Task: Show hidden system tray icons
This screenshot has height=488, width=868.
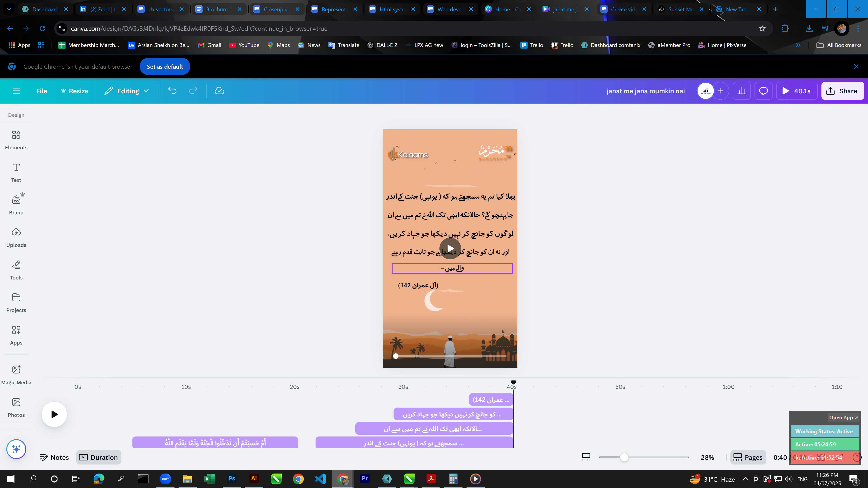Action: (x=745, y=479)
